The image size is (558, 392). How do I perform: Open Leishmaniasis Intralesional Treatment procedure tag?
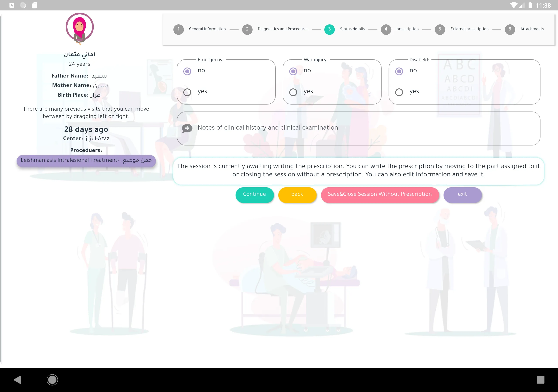coord(86,160)
